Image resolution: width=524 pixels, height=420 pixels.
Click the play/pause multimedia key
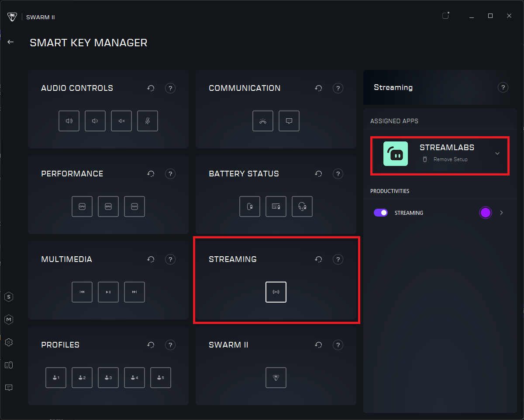[x=108, y=292]
